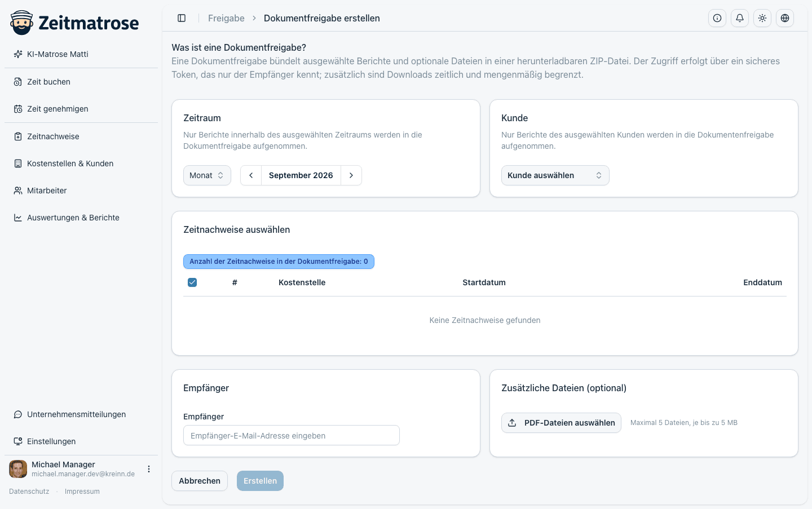812x509 pixels.
Task: Navigate to Zeit genehmigen
Action: (81, 109)
